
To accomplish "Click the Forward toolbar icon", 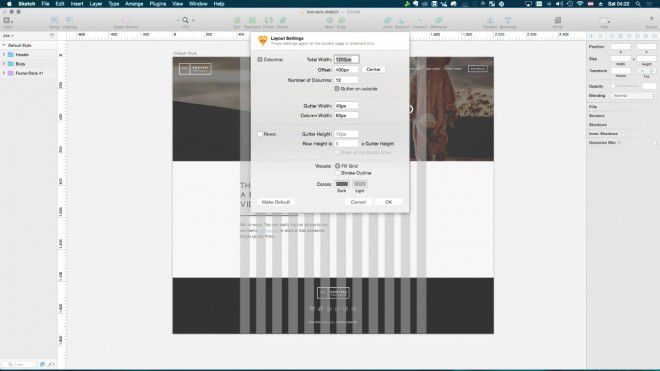I will (x=490, y=20).
